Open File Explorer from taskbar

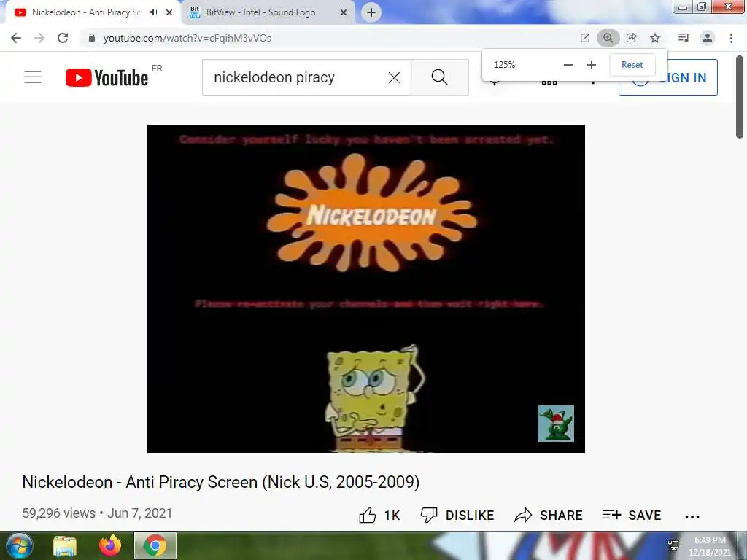click(x=65, y=546)
